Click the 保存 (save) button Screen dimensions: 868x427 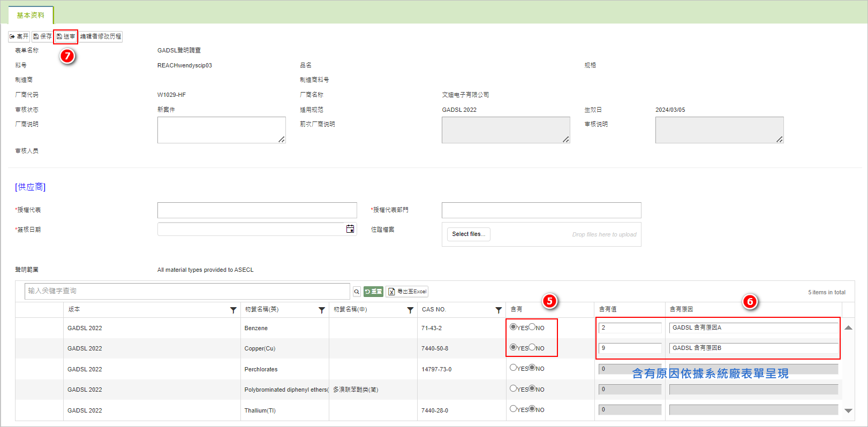pos(42,36)
